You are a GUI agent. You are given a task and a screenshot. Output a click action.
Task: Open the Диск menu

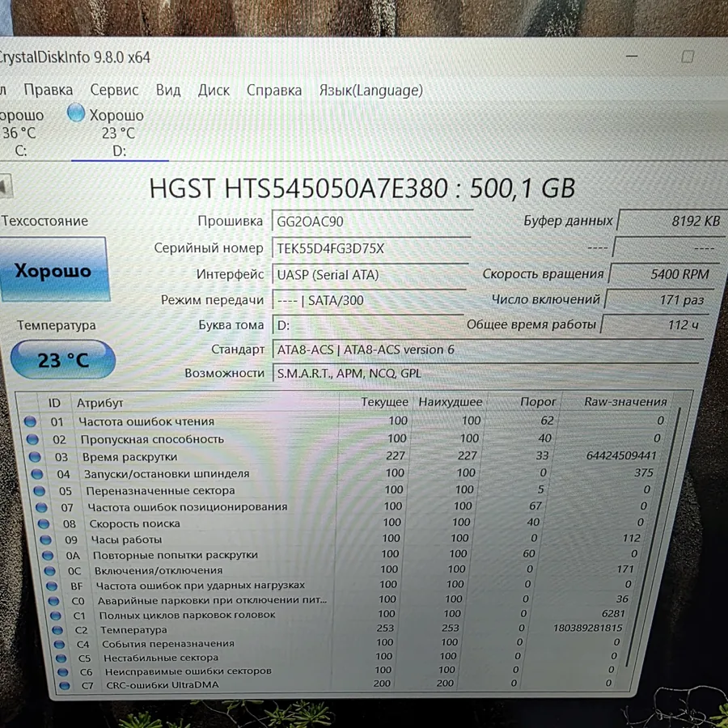pyautogui.click(x=214, y=90)
